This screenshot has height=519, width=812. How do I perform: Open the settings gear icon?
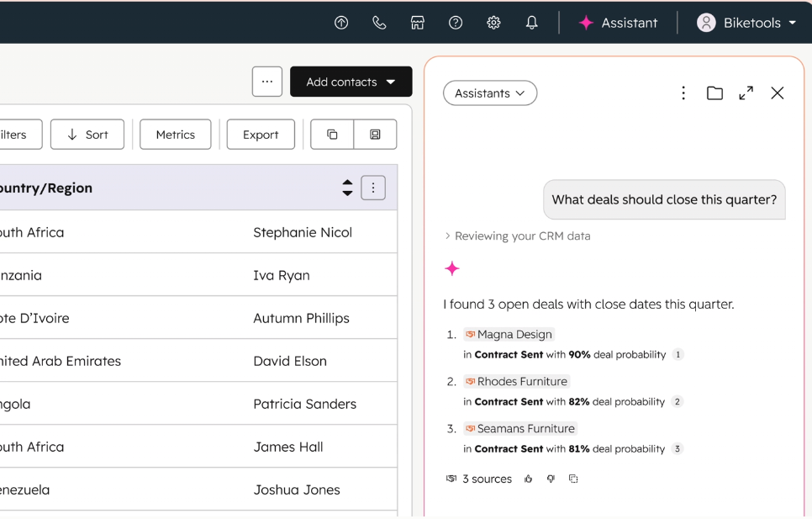pos(493,23)
